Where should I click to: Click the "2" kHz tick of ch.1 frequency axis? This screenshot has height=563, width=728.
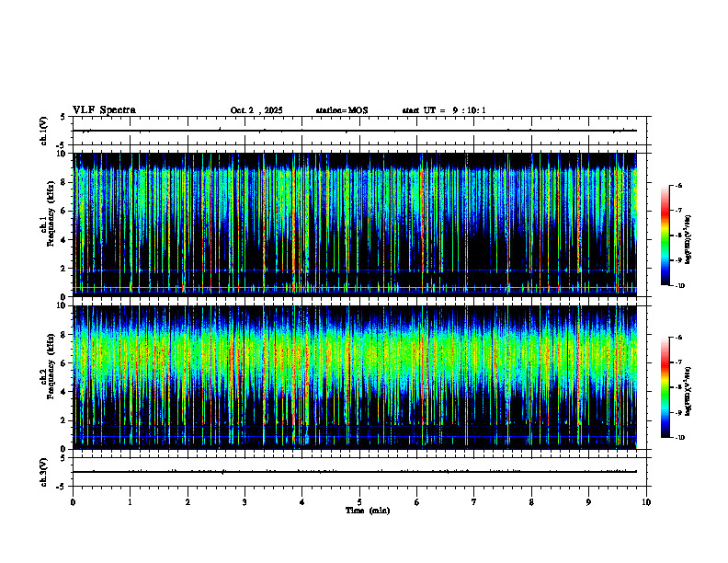(x=64, y=269)
